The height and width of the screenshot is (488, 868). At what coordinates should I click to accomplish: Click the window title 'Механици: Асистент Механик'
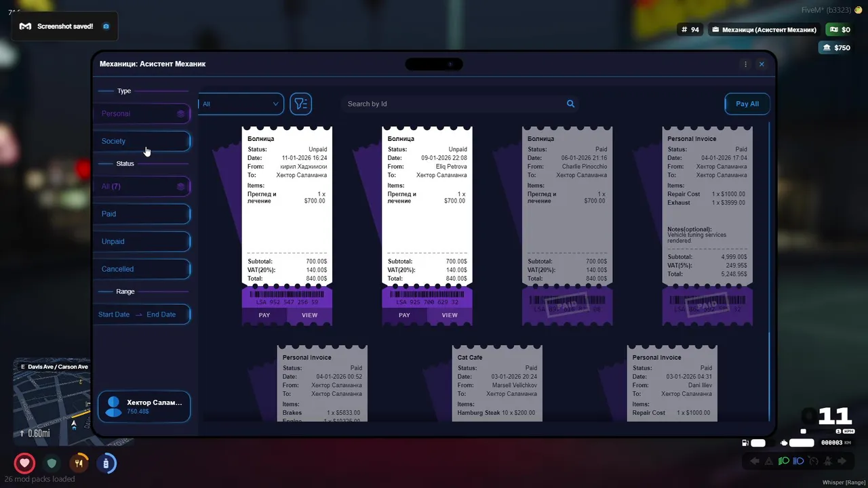[x=153, y=64]
